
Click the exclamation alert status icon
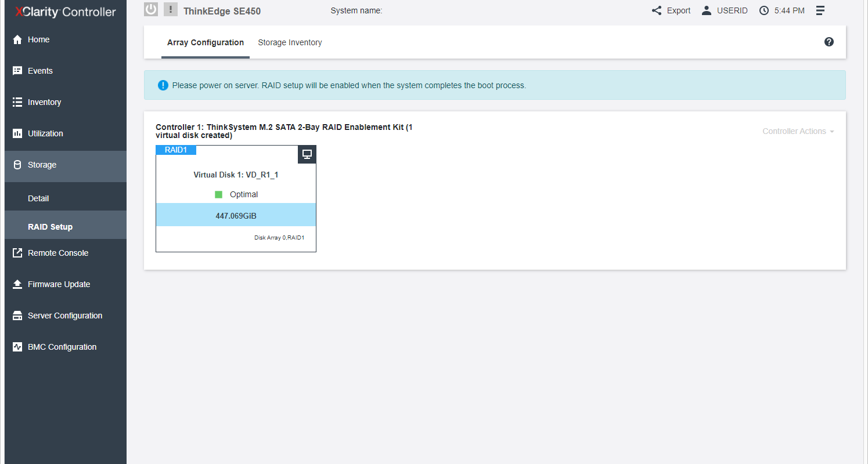click(x=171, y=9)
